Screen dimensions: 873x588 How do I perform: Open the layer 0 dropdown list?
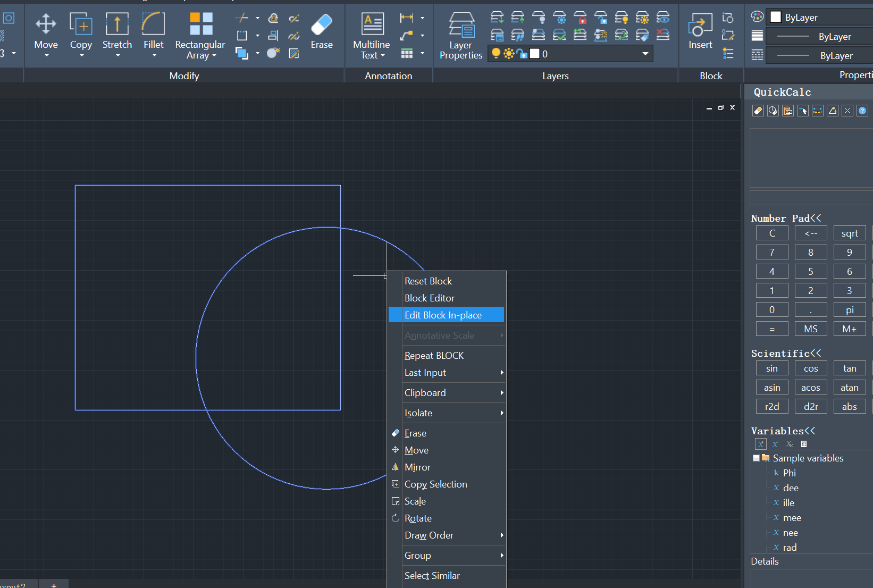(x=645, y=54)
